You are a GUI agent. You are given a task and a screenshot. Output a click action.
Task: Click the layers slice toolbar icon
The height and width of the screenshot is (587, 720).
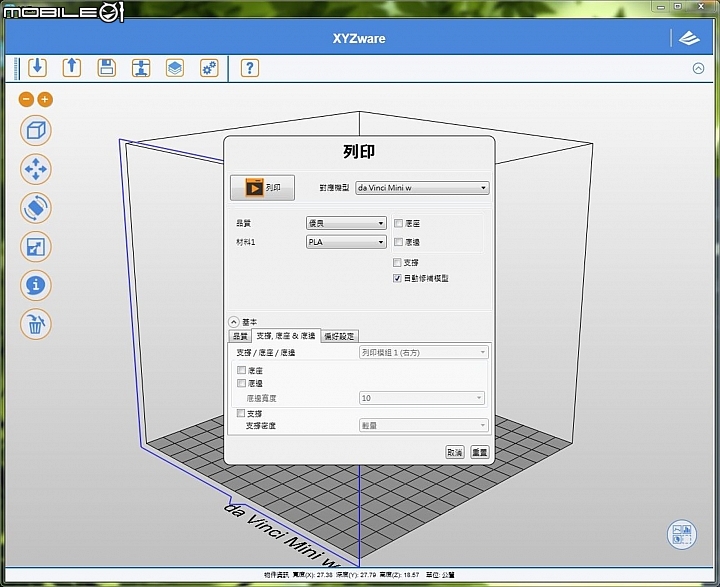[175, 68]
